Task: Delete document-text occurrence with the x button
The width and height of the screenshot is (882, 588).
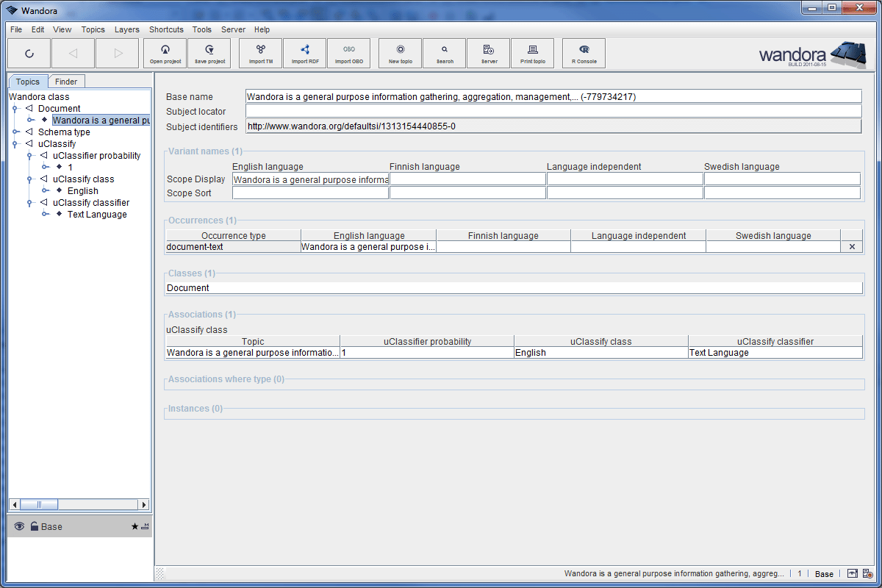Action: click(x=852, y=247)
